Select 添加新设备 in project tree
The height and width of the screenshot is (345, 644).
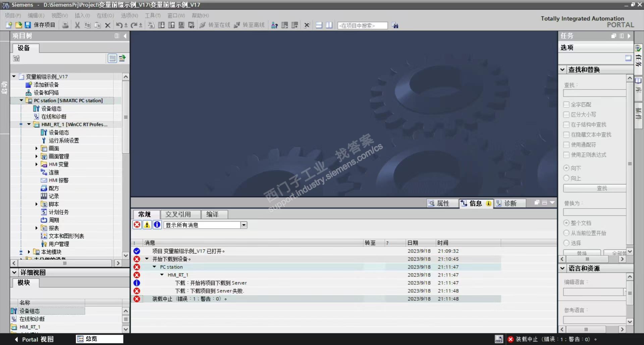coord(46,84)
